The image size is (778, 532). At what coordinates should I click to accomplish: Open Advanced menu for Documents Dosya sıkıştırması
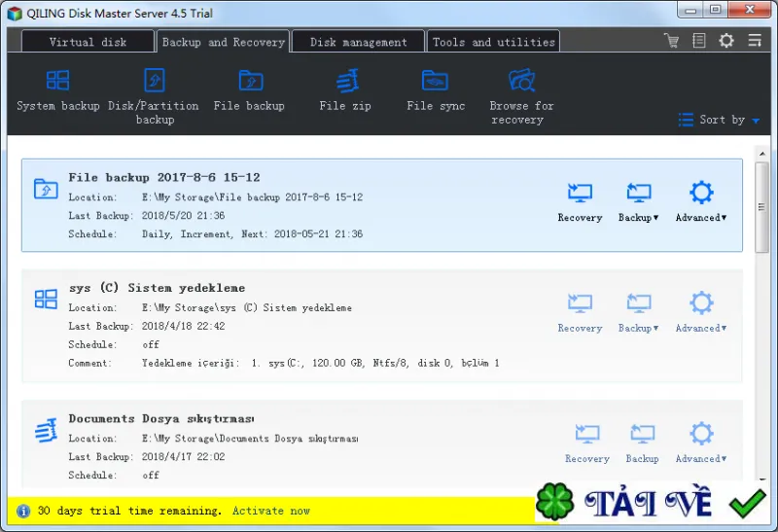[x=701, y=443]
